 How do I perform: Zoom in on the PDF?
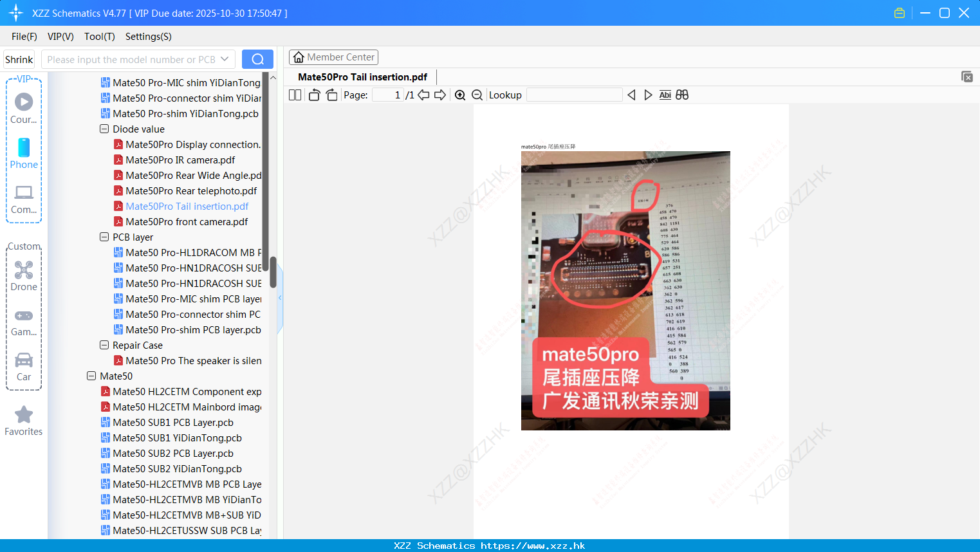coord(460,95)
